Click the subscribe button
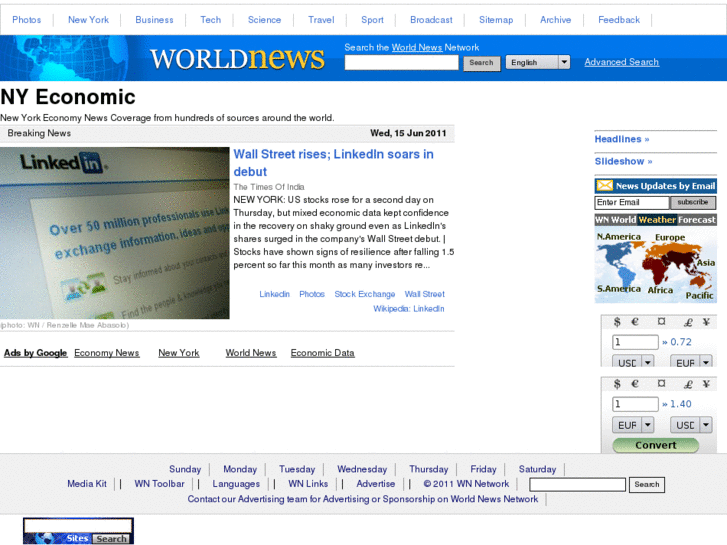The width and height of the screenshot is (727, 545). point(693,203)
